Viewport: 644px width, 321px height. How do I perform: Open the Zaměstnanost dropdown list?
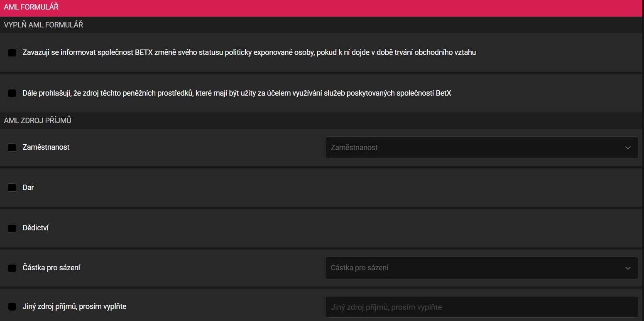(481, 148)
